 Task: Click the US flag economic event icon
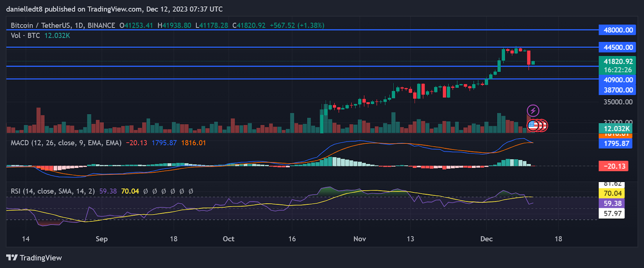(x=533, y=126)
